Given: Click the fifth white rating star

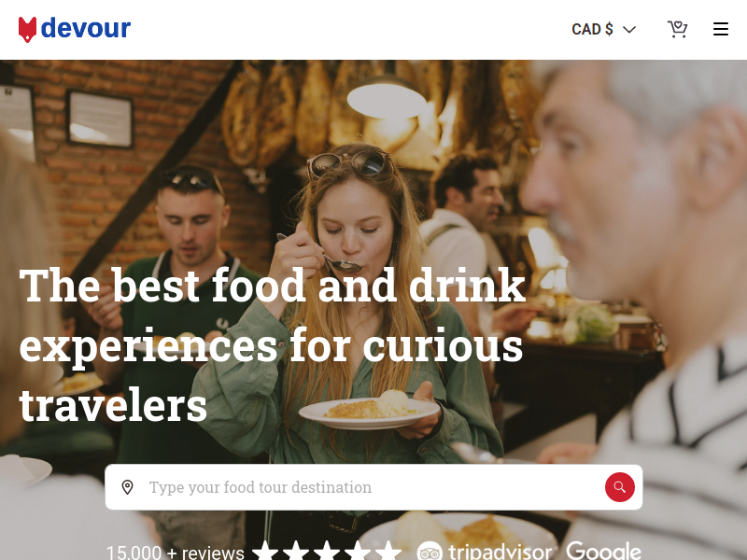Looking at the screenshot, I should pos(388,552).
